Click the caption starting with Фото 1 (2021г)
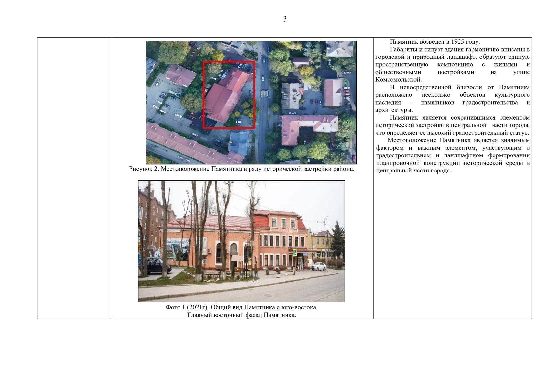555x392 pixels. pos(241,307)
